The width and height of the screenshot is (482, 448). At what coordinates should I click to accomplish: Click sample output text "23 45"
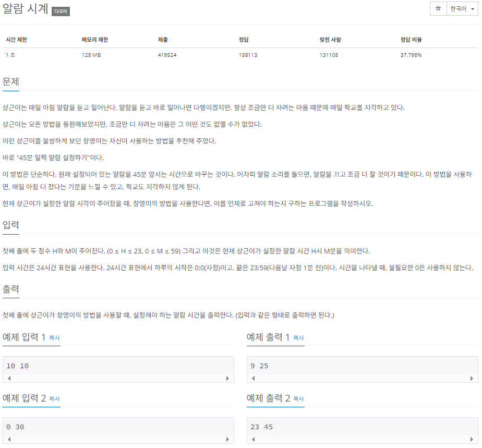point(261,427)
